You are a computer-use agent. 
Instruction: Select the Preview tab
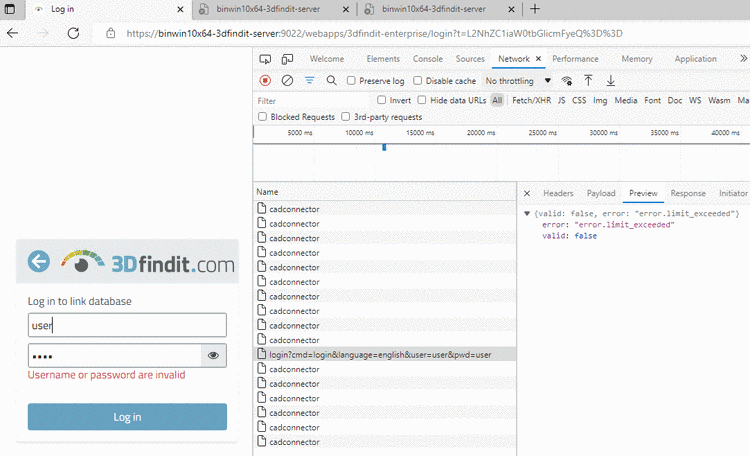click(643, 193)
